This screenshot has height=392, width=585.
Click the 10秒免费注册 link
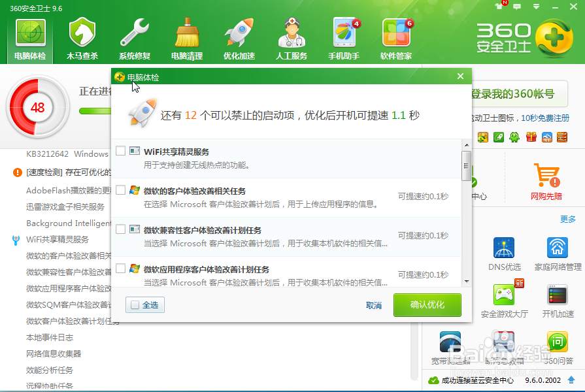[x=545, y=118]
